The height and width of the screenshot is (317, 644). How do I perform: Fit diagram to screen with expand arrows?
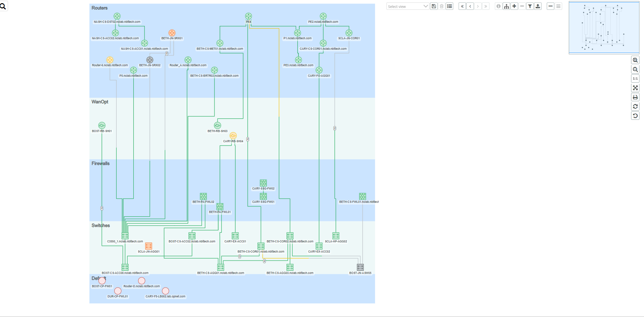635,88
